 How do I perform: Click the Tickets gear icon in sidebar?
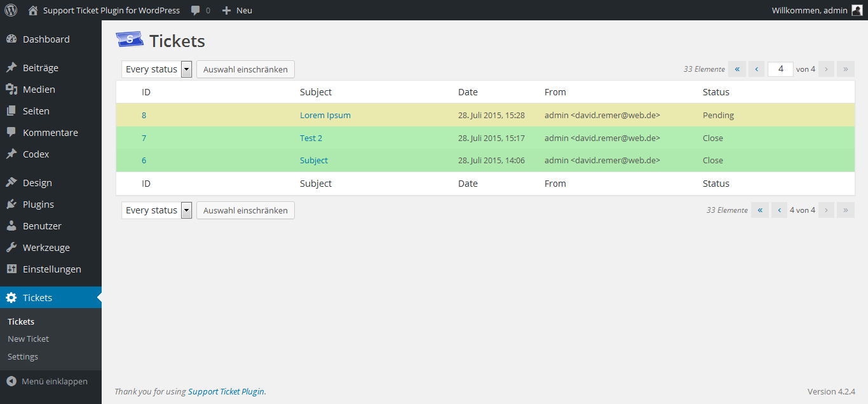point(11,298)
